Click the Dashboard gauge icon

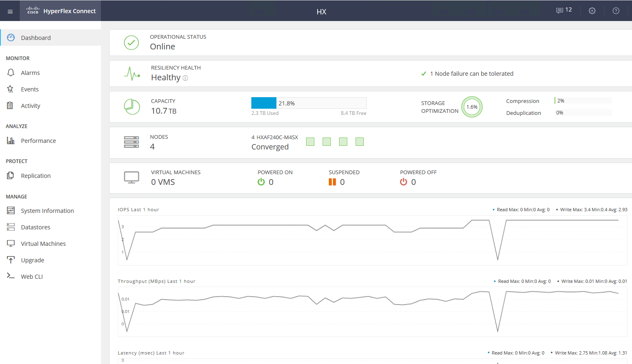pyautogui.click(x=11, y=37)
